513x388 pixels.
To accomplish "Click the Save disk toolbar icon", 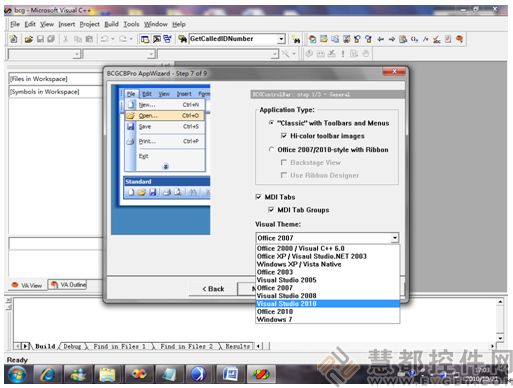I will (x=40, y=39).
